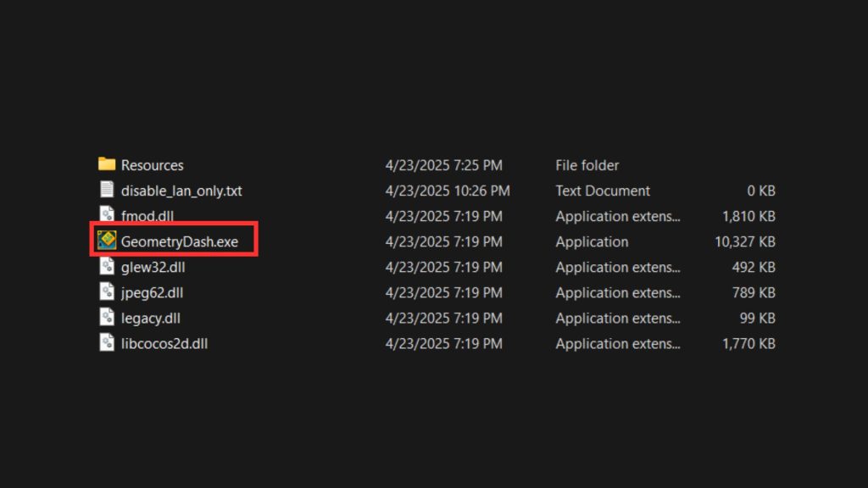Click the "File folder" type label
Viewport: 868px width, 488px height.
pos(587,165)
